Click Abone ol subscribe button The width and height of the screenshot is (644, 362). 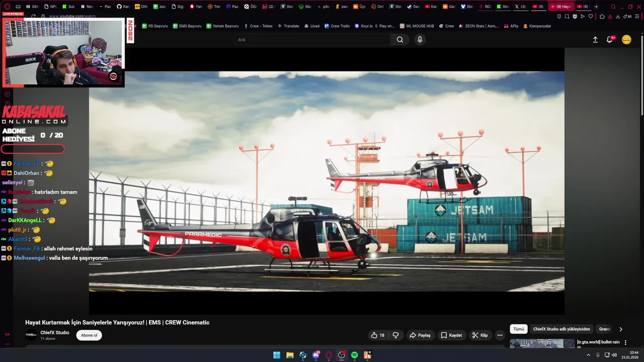pos(89,335)
